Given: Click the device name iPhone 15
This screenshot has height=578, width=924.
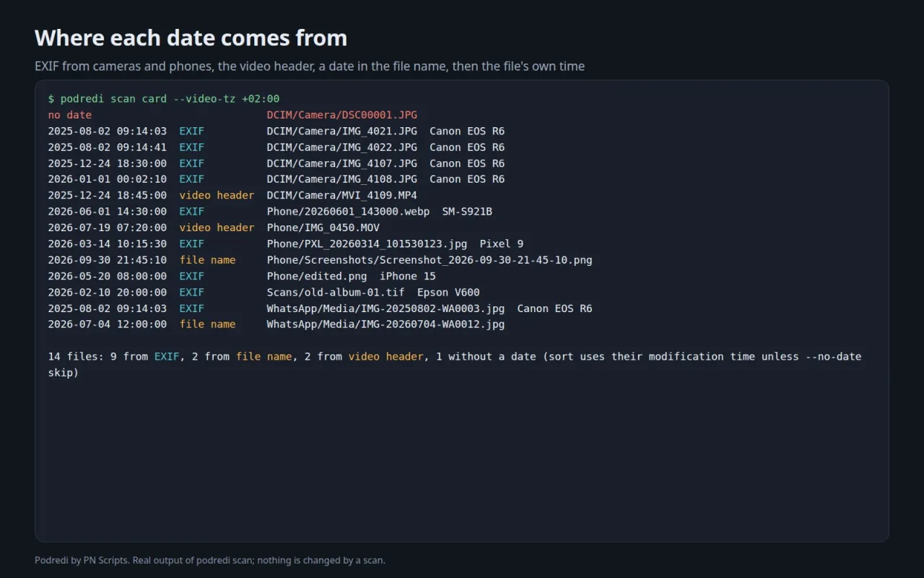Looking at the screenshot, I should (408, 276).
